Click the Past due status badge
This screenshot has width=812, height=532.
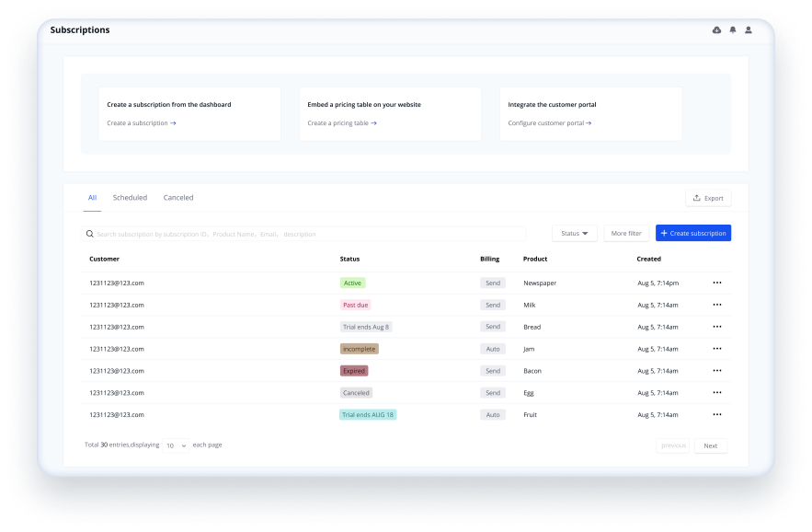click(355, 305)
